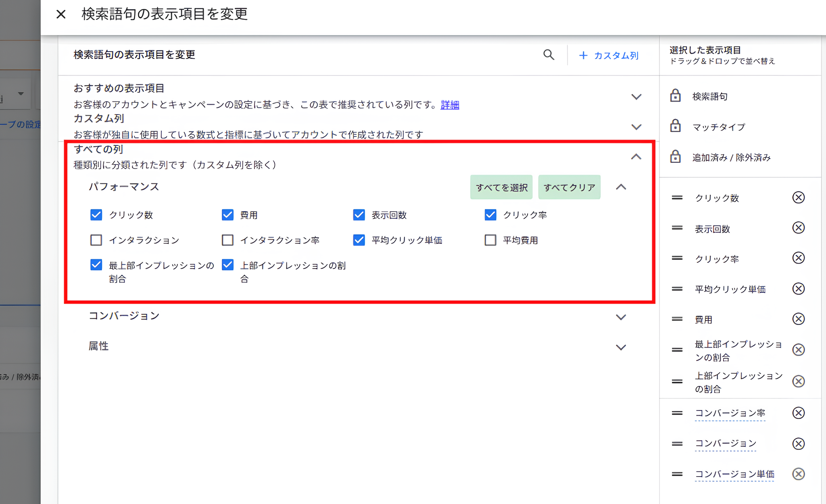Viewport: 826px width, 504px height.
Task: Remove 上部インプレッションの割合 from selected columns
Action: 799,381
